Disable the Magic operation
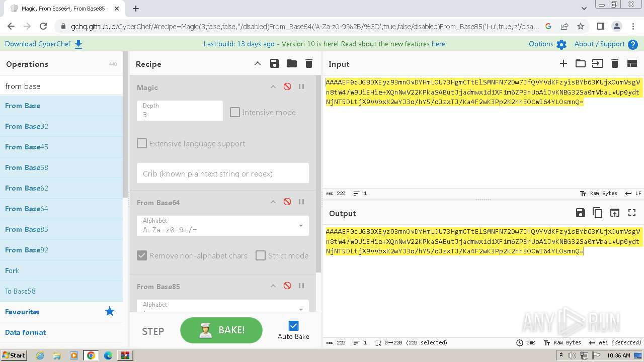Viewport: 644px width, 362px height. click(x=287, y=86)
